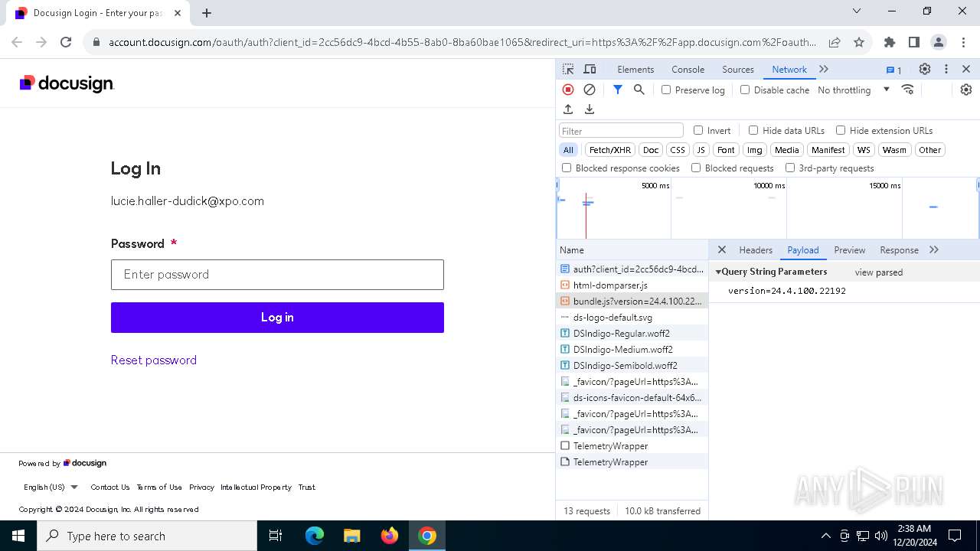This screenshot has height=551, width=980.
Task: Show hidden system tray icons
Action: click(825, 536)
